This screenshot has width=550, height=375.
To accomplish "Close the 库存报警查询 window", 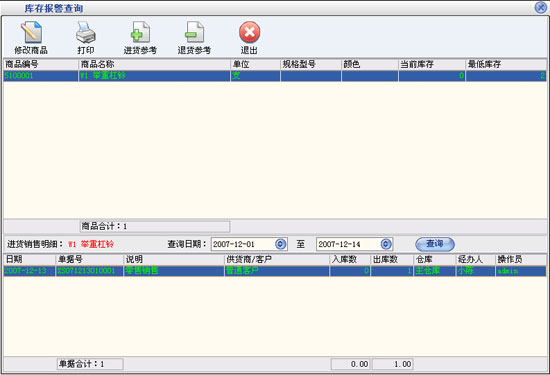I will click(x=541, y=7).
